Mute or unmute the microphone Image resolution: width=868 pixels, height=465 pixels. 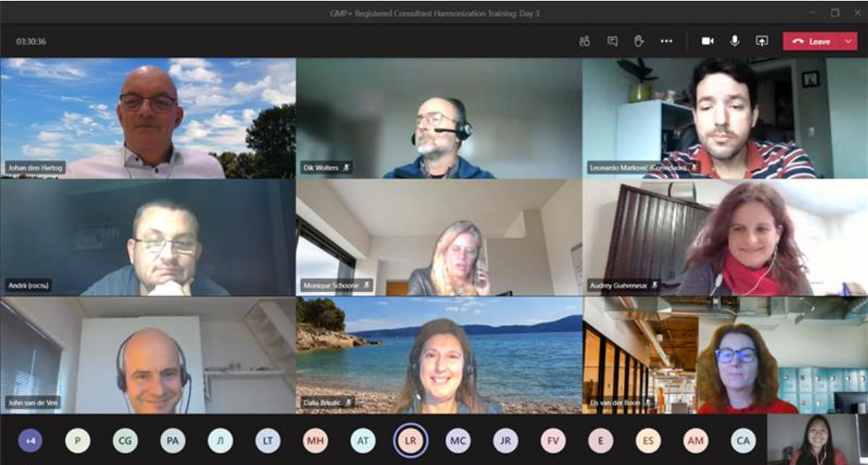point(735,41)
